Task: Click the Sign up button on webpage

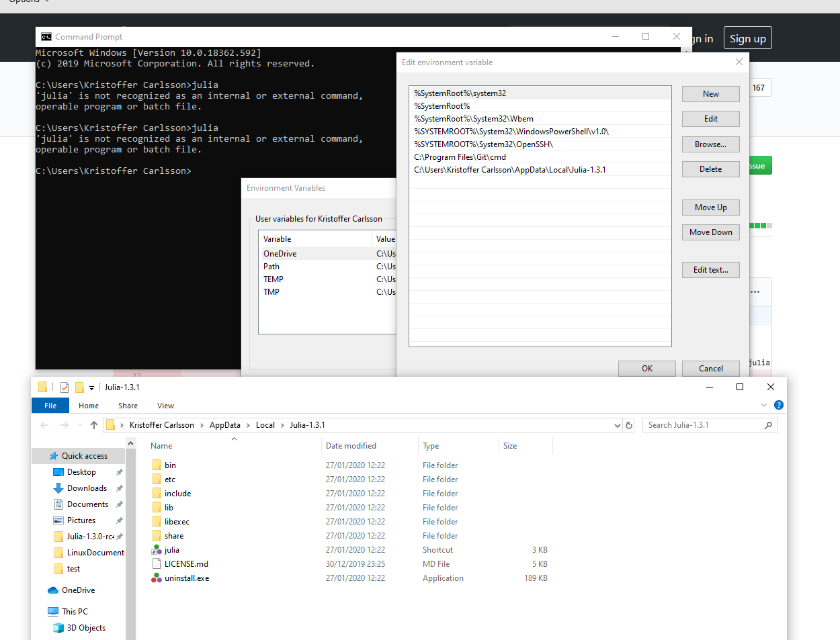Action: pos(747,38)
